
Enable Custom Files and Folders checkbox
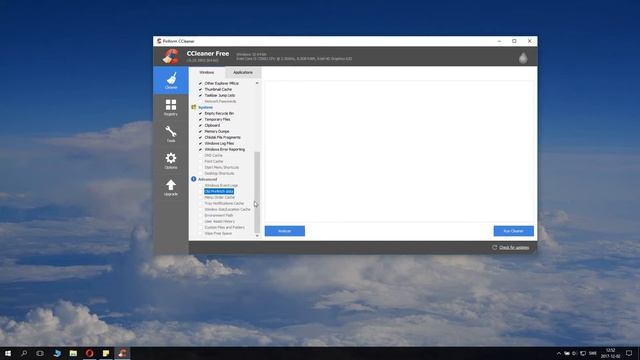200,227
